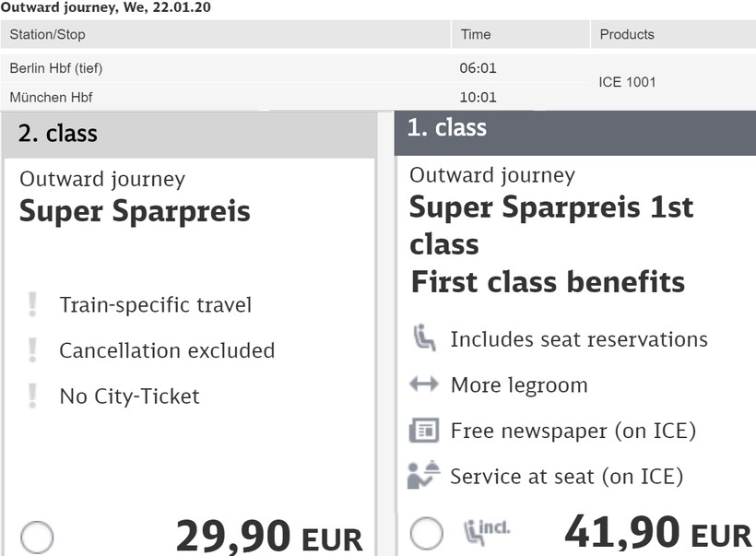Select the 29,90 EUR Super Sparpreis radio button

point(37,538)
